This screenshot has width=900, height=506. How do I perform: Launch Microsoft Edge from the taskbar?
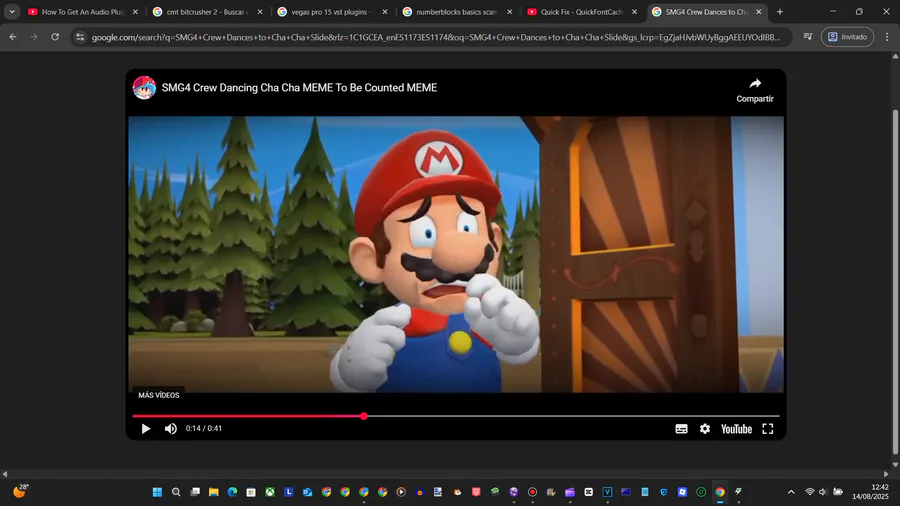pyautogui.click(x=232, y=492)
